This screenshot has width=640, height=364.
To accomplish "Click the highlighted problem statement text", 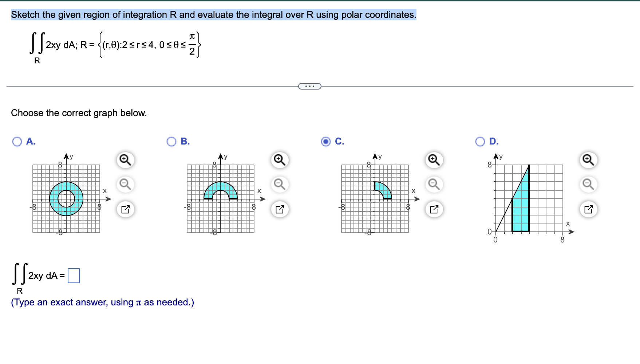I will pyautogui.click(x=213, y=15).
